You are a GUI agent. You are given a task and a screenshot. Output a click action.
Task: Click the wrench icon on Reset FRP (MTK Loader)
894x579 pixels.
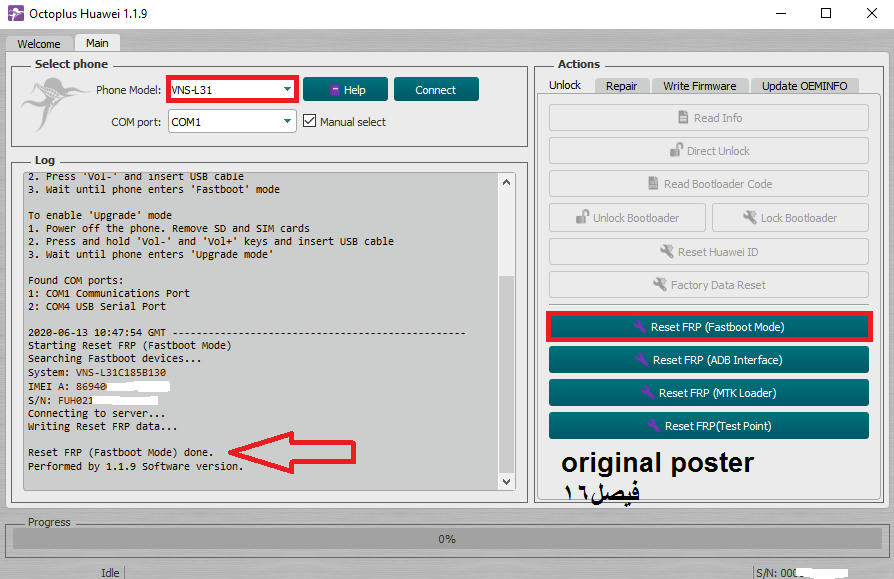click(648, 393)
